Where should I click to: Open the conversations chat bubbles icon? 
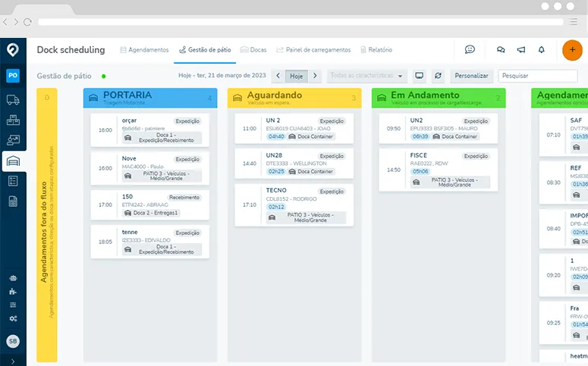501,49
